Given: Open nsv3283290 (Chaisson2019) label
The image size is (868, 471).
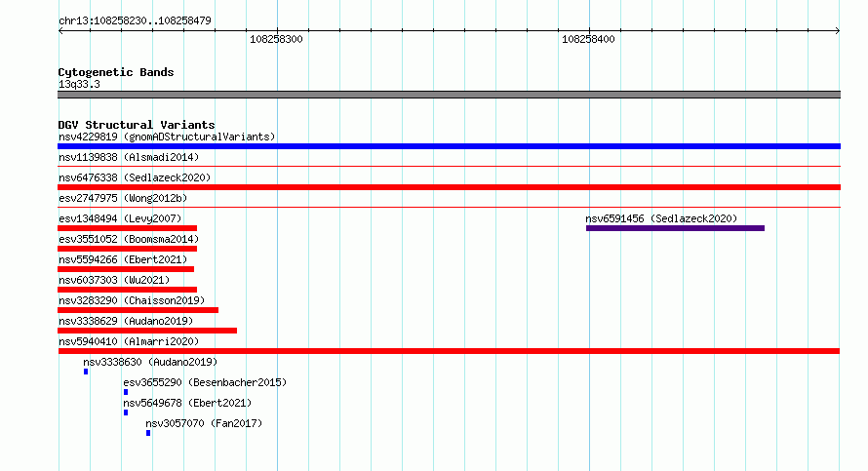Looking at the screenshot, I should click(x=132, y=300).
